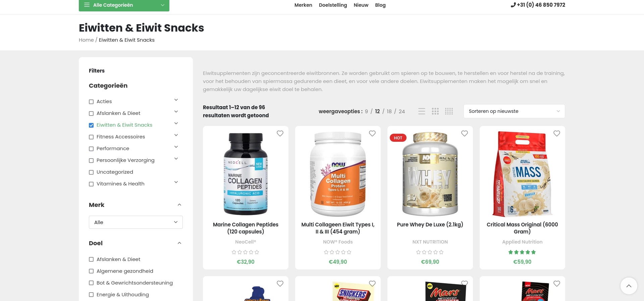Open the Merk Alle brand dropdown
Image resolution: width=644 pixels, height=301 pixels.
(x=136, y=222)
